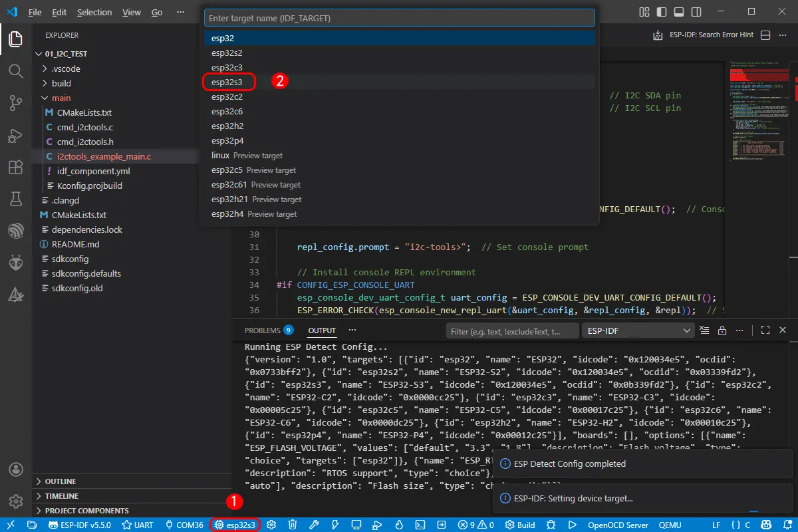Select esp32s3 from the target list
Screen dimensions: 798x532
coord(229,82)
